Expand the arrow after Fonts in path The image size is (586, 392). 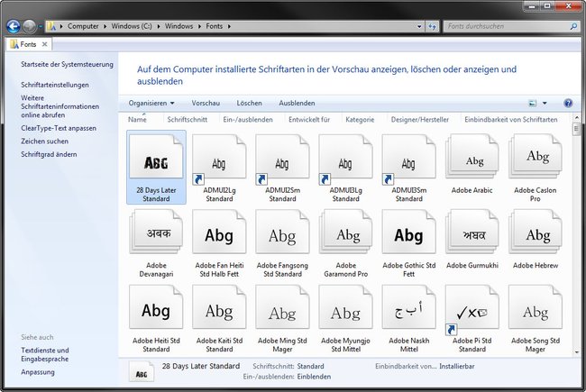tap(229, 26)
